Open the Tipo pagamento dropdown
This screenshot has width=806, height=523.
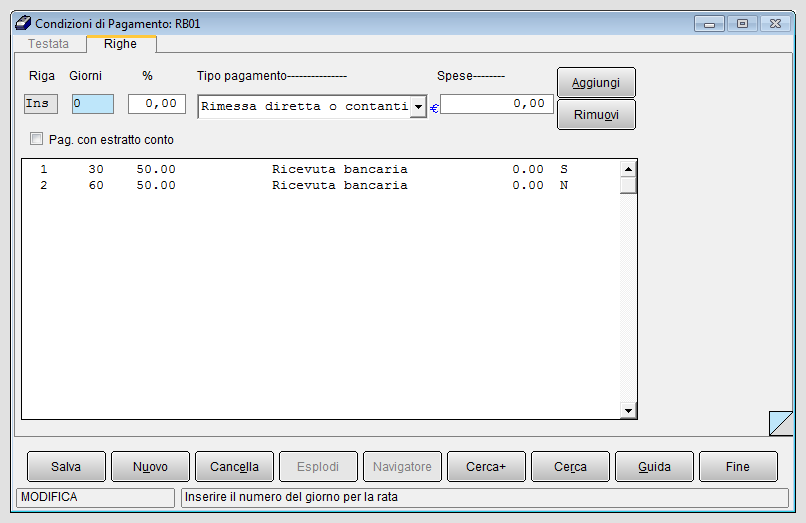click(418, 106)
